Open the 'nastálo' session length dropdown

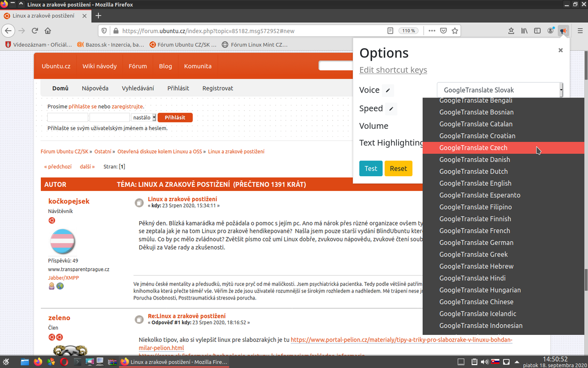[144, 118]
